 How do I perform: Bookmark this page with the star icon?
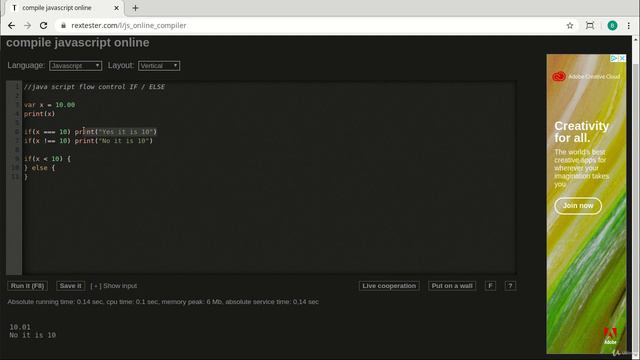pos(570,25)
